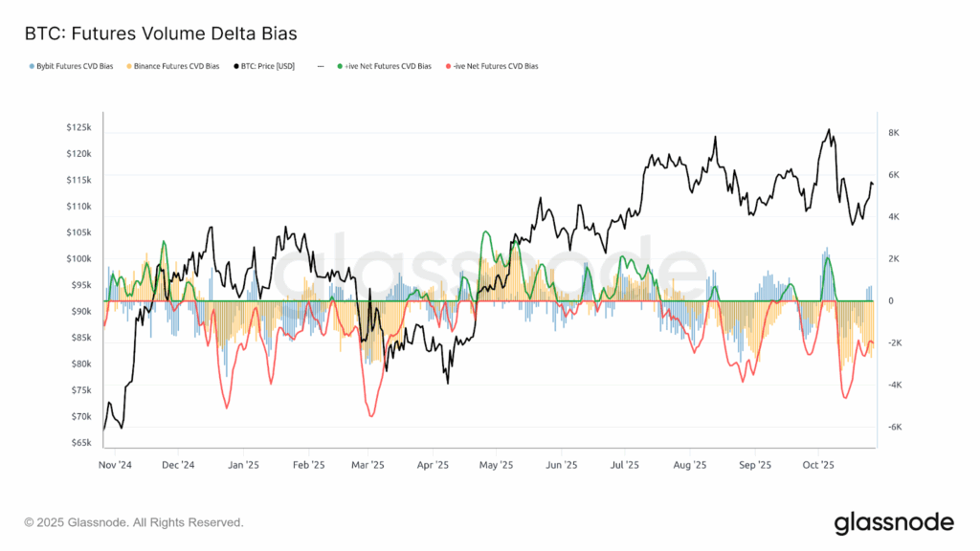Click the blue Bybit Futures CVD Bias legend dot

[x=32, y=67]
